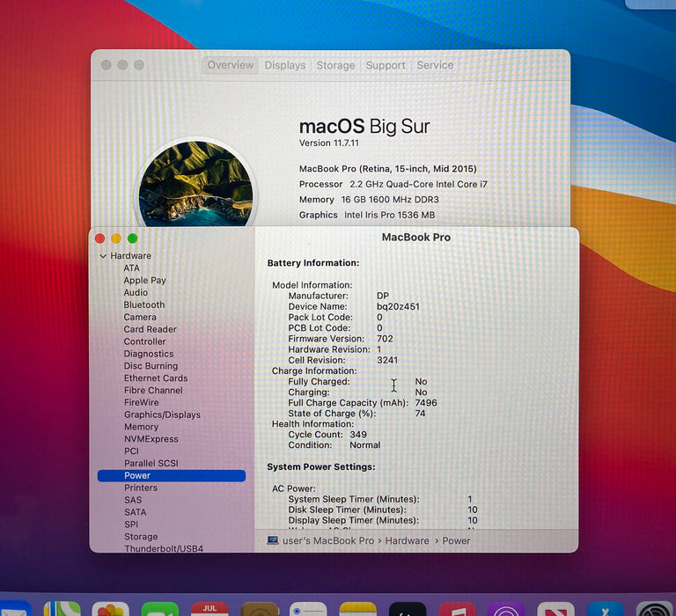
Task: Click the Graphics Intel Iris Pro line
Action: [367, 215]
